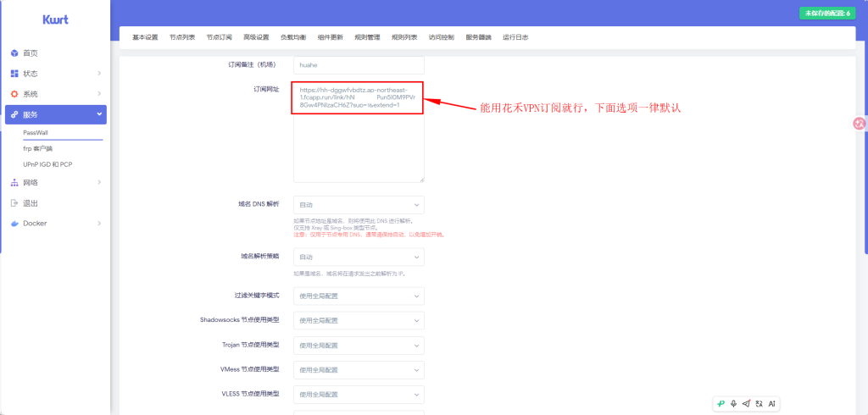Click the Kwrt logo
This screenshot has height=415, width=868.
(x=55, y=19)
